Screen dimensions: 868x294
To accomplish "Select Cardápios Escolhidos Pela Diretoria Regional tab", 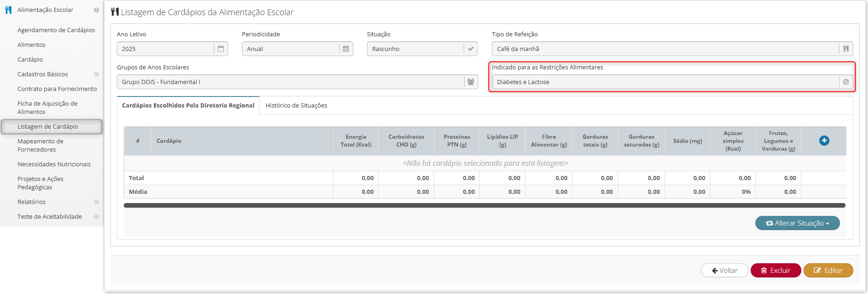I will [188, 105].
